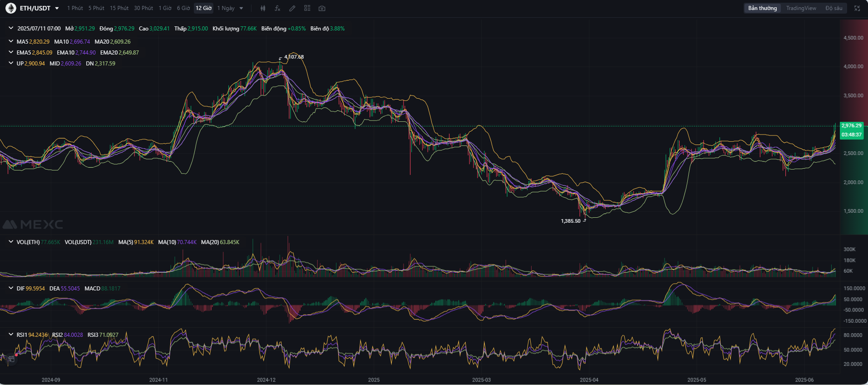Click the 4,000.00 price axis label
The width and height of the screenshot is (868, 385).
853,66
